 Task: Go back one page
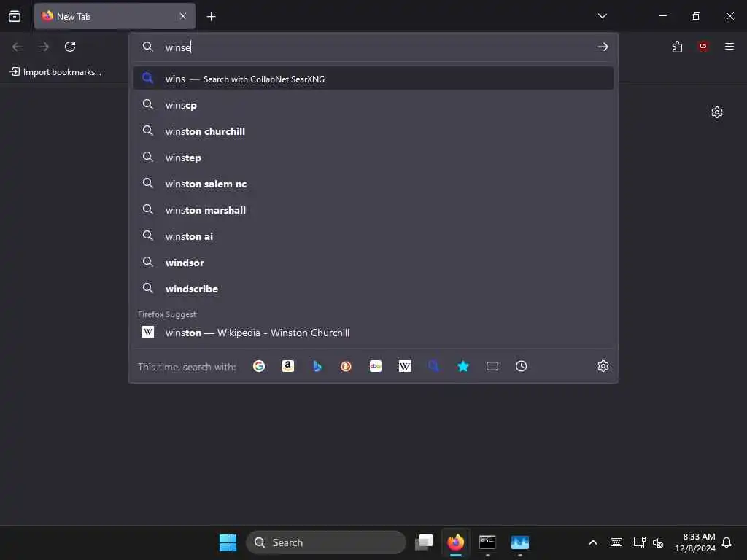[x=18, y=47]
